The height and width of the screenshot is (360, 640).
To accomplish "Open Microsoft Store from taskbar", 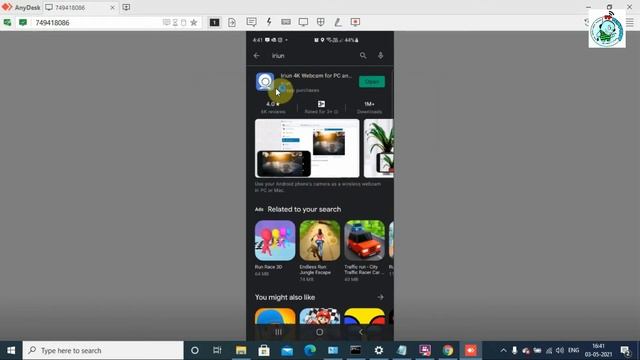I will tap(264, 350).
